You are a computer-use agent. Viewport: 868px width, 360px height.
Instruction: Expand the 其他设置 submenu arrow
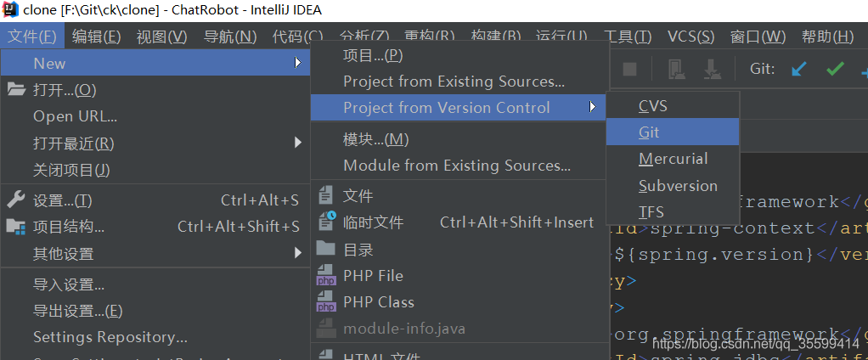[298, 253]
